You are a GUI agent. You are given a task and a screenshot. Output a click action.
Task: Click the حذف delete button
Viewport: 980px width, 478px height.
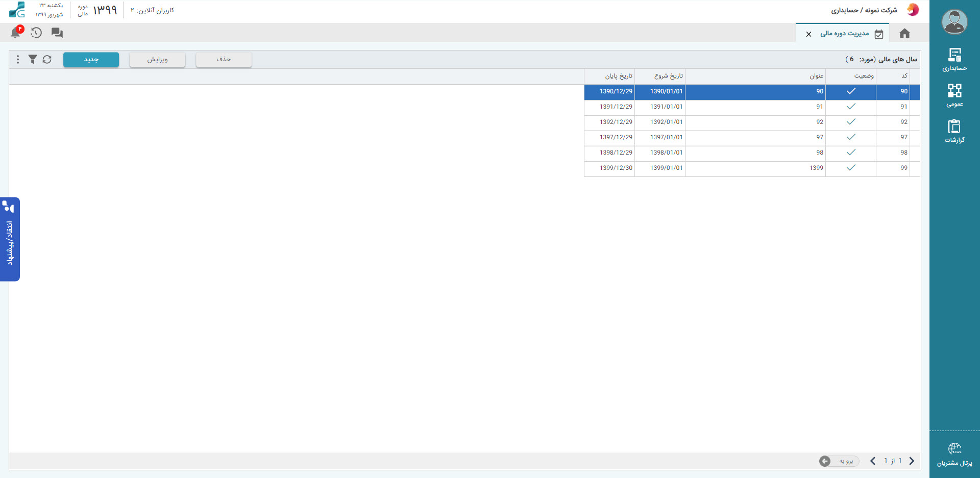coord(224,60)
